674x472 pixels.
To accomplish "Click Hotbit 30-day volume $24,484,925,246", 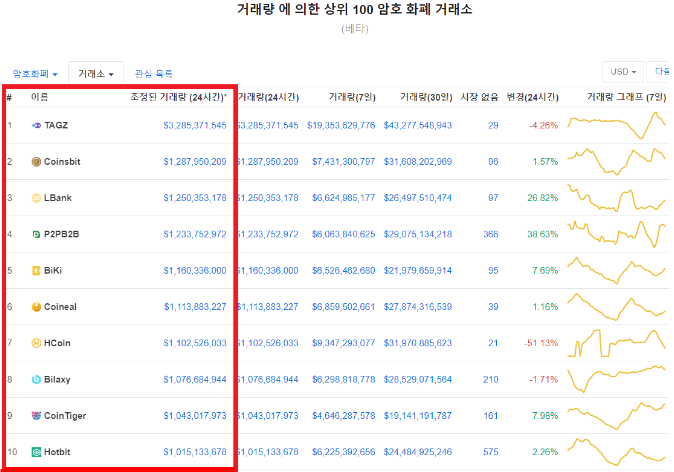I will (418, 452).
